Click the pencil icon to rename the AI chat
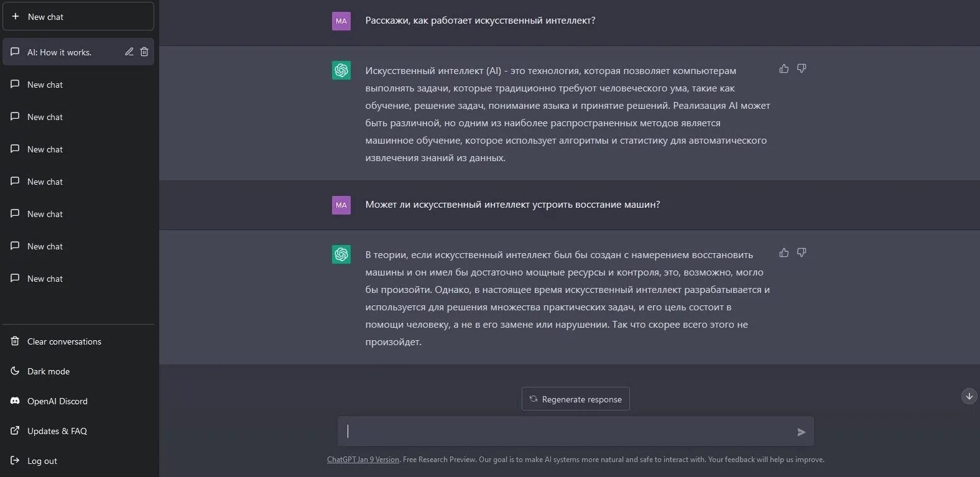Viewport: 980px width, 477px height. [x=129, y=52]
